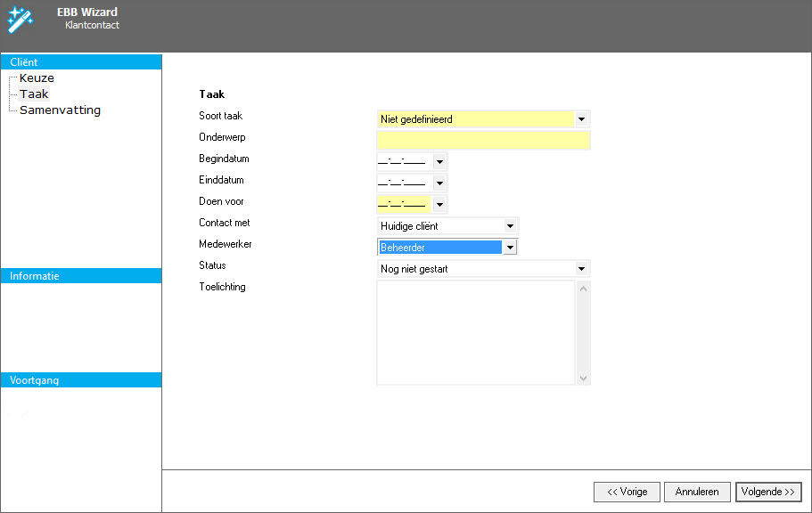Expand the Medewerker dropdown arrow
Image resolution: width=812 pixels, height=513 pixels.
pos(510,248)
